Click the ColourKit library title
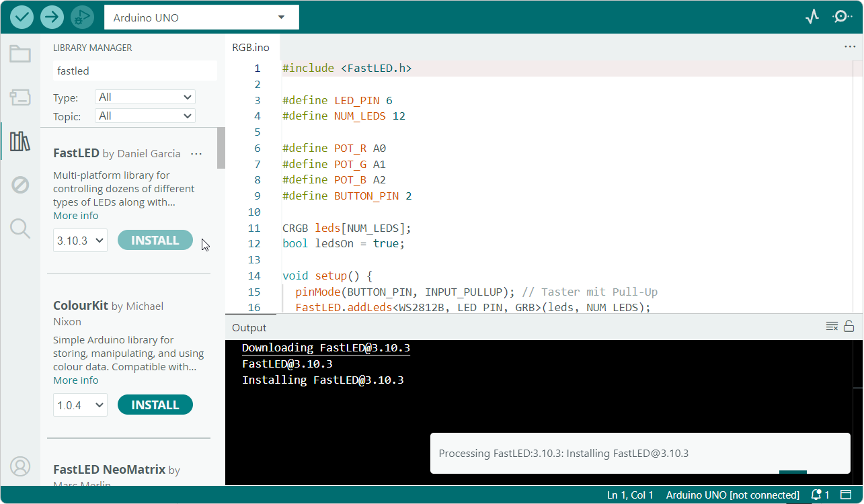This screenshot has width=864, height=504. tap(81, 306)
